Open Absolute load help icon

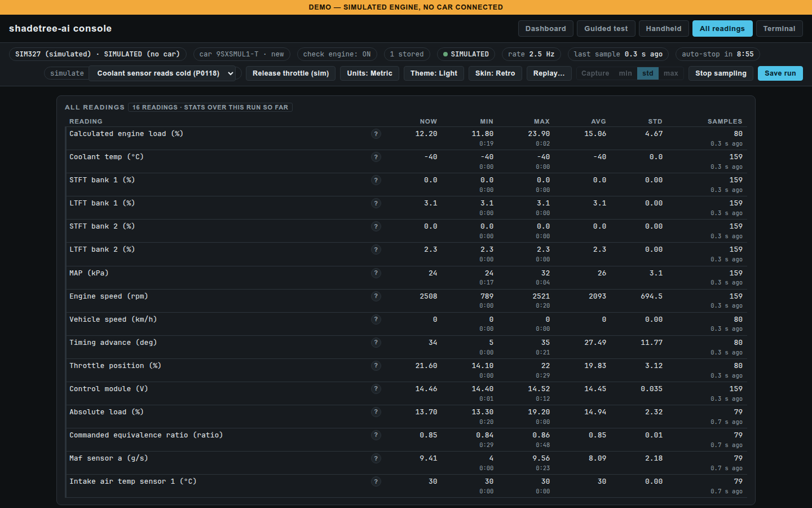coord(376,412)
